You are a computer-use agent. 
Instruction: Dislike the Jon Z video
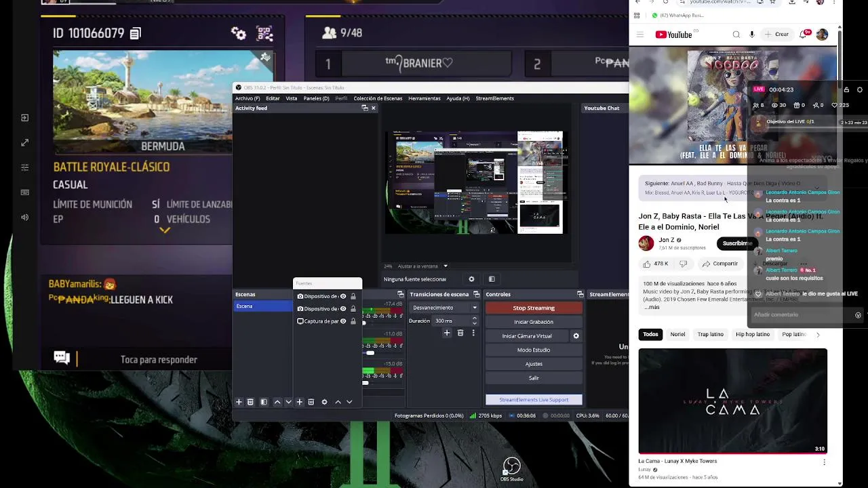tap(684, 264)
